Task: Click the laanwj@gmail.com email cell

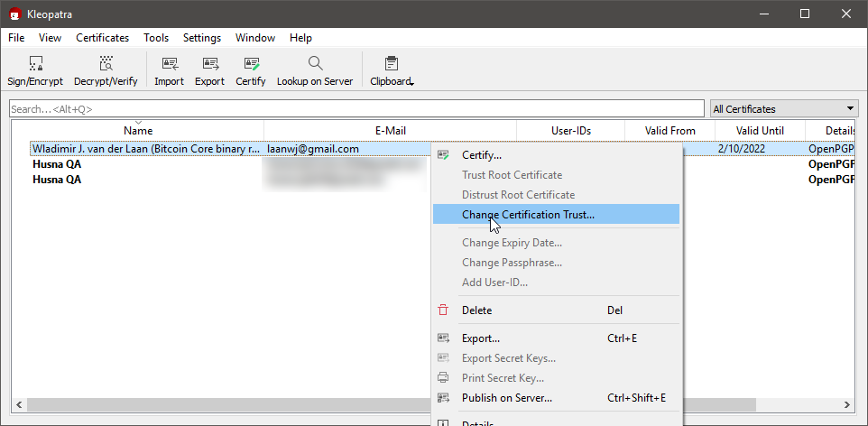Action: point(313,148)
